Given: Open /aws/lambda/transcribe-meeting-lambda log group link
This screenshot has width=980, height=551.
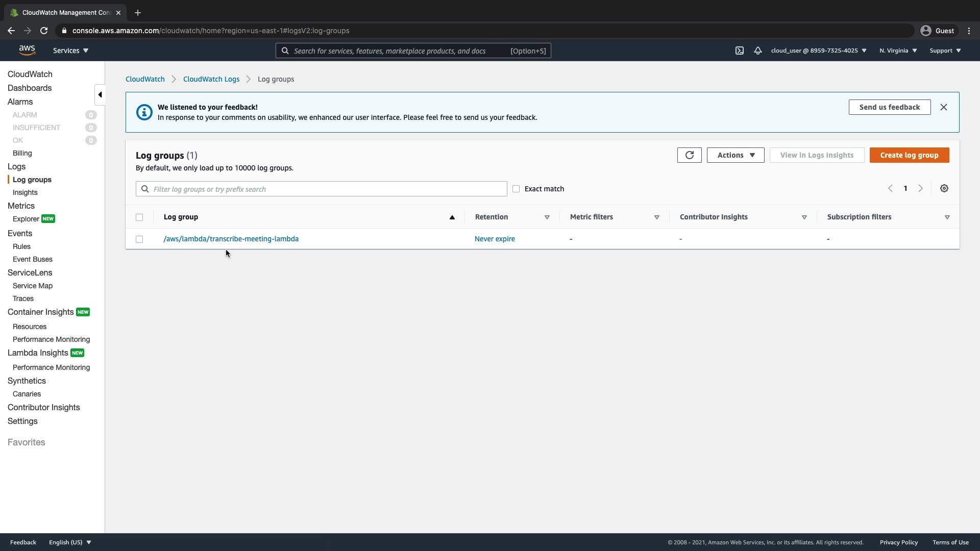Looking at the screenshot, I should (231, 239).
